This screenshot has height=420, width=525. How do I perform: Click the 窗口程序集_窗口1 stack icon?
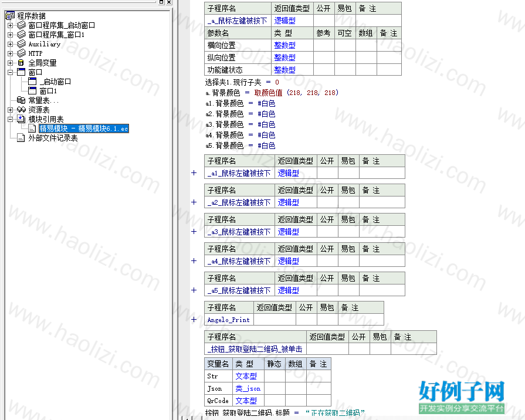pyautogui.click(x=22, y=35)
